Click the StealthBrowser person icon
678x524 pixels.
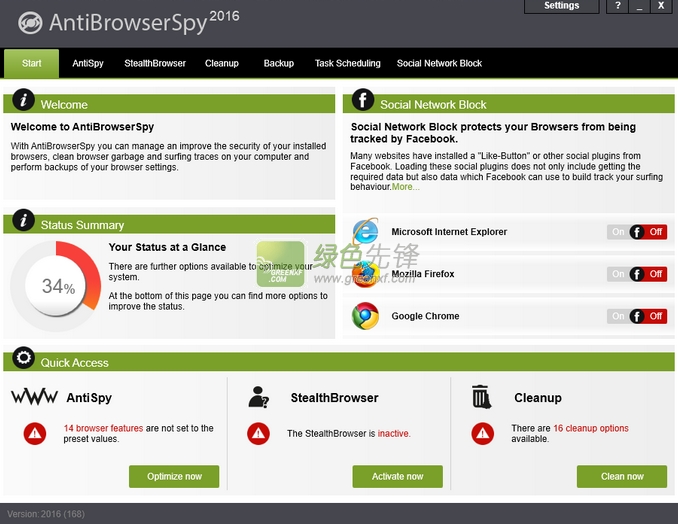[259, 397]
